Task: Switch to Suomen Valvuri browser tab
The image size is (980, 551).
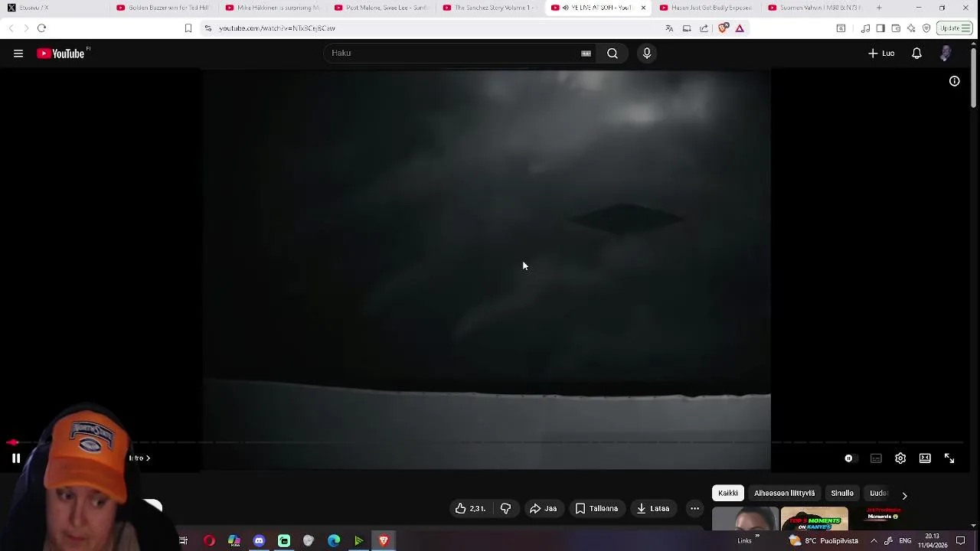Action: 815,8
